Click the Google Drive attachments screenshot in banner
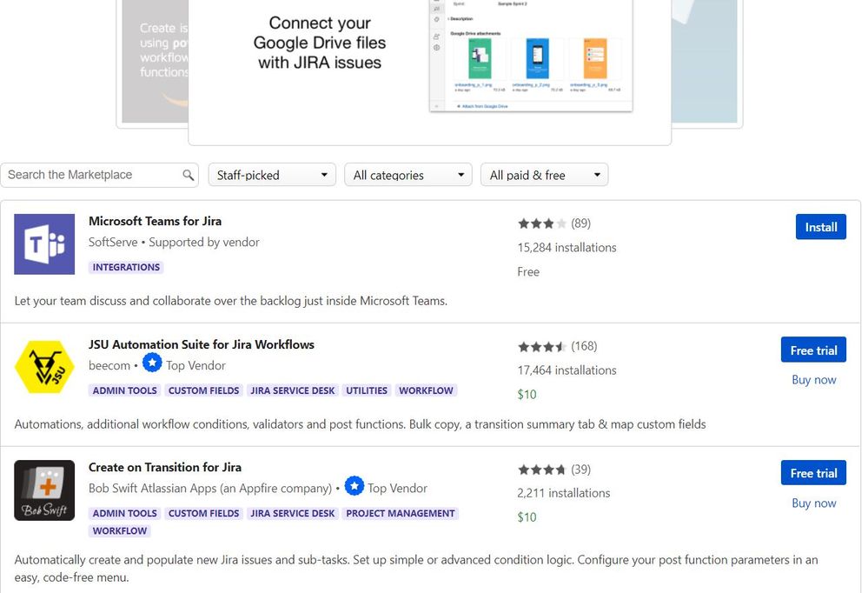The width and height of the screenshot is (868, 593). point(531,56)
